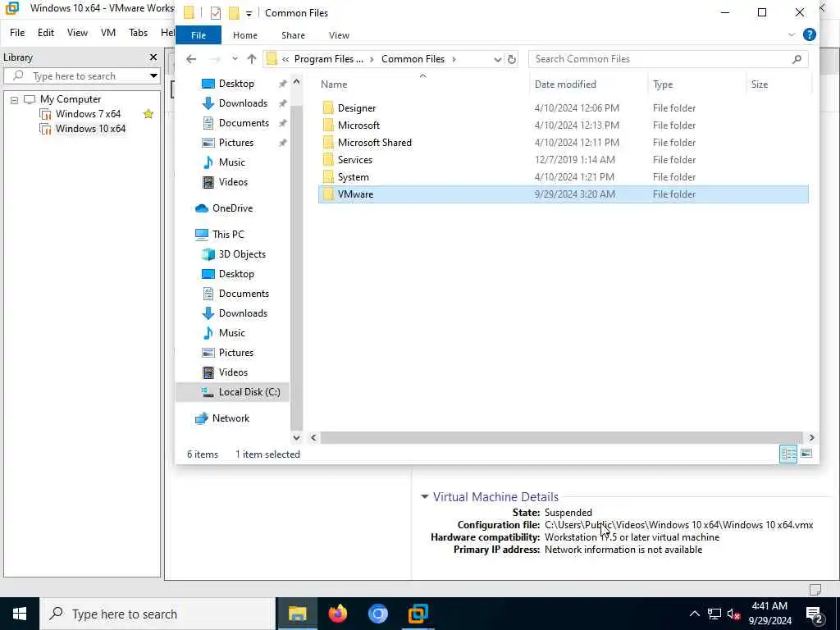Open the View ribbon tab in Explorer
This screenshot has height=630, width=840.
(339, 34)
